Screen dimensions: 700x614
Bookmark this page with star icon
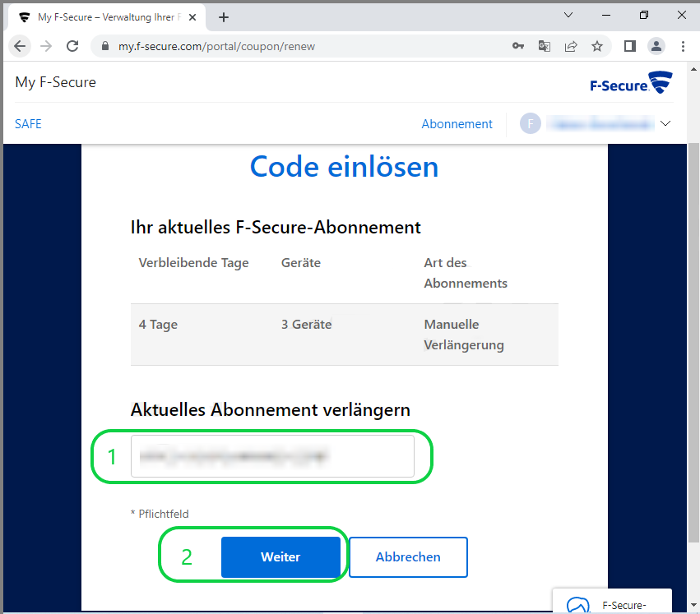[x=597, y=46]
